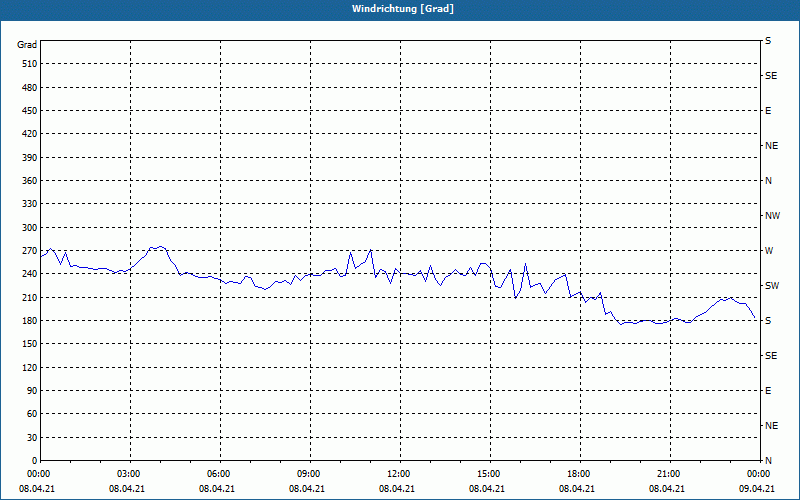This screenshot has height=500, width=800.
Task: Click the 15:00 time label
Action: [x=488, y=474]
